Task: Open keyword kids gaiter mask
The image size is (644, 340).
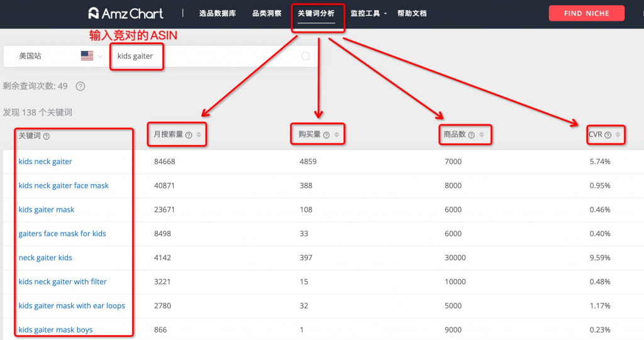Action: pos(47,210)
